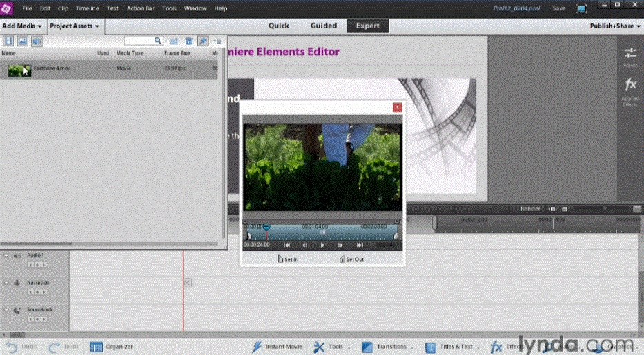
Task: Toggle the still image filter in Project Assets
Action: 23,41
